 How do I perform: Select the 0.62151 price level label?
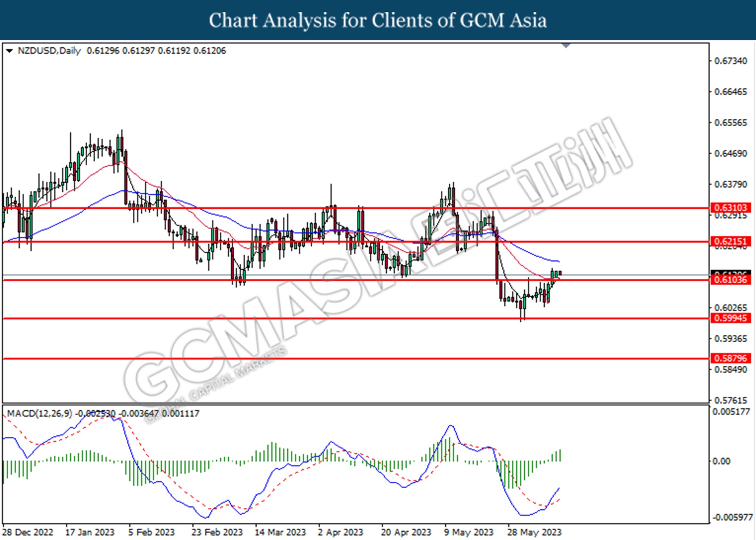731,241
